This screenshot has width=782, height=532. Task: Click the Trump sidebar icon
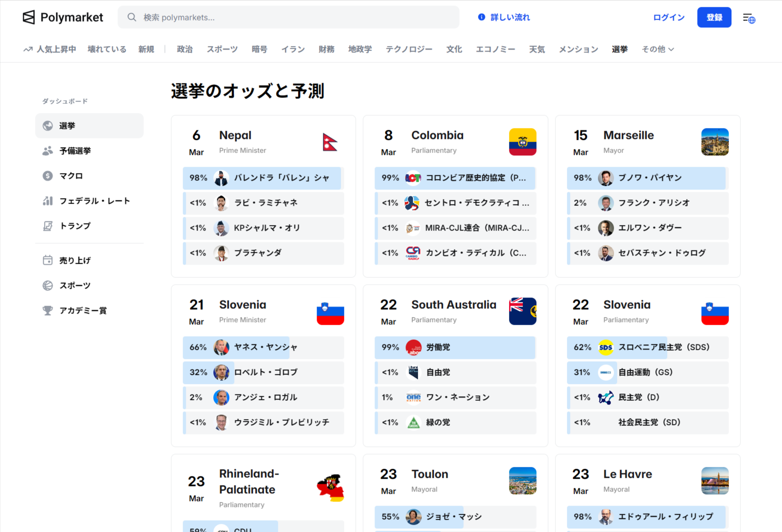coord(48,225)
